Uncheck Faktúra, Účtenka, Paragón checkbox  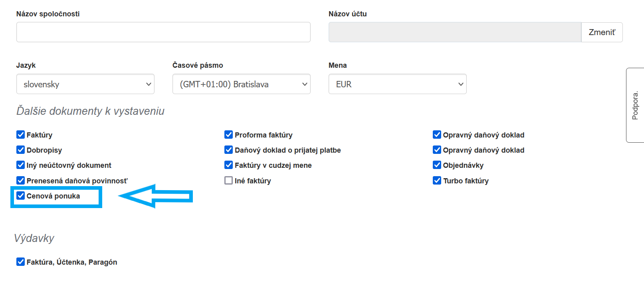click(21, 262)
